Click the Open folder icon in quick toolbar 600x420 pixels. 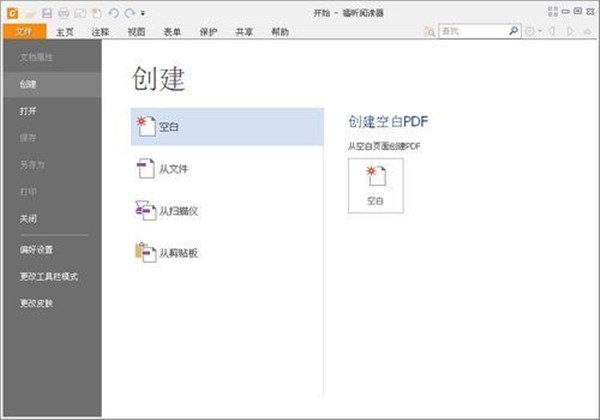coord(30,14)
